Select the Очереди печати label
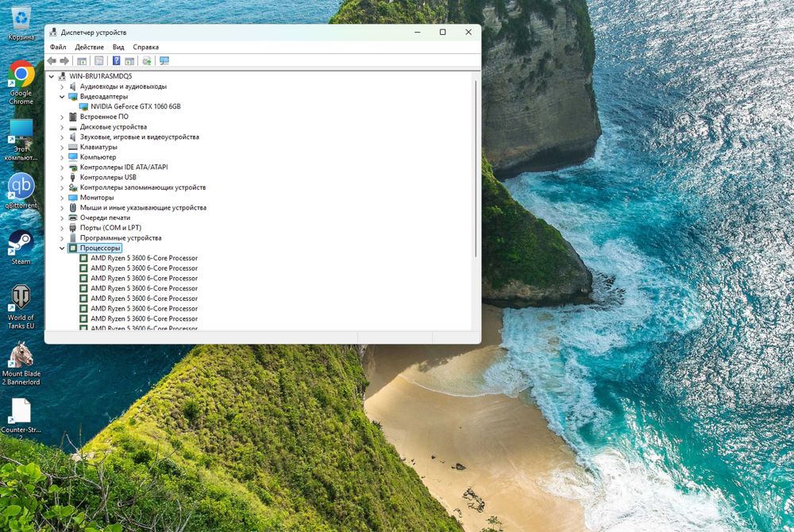Viewport: 794px width, 532px height. tap(105, 218)
